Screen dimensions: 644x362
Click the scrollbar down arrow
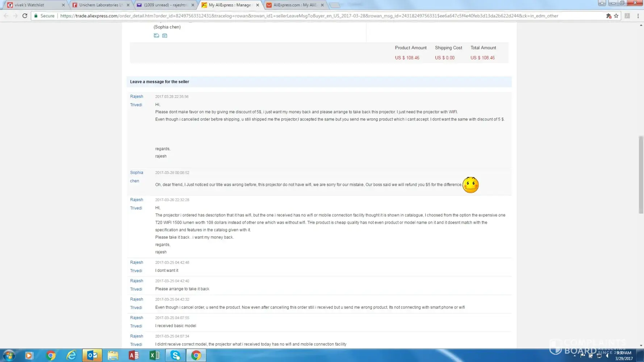pos(641,346)
